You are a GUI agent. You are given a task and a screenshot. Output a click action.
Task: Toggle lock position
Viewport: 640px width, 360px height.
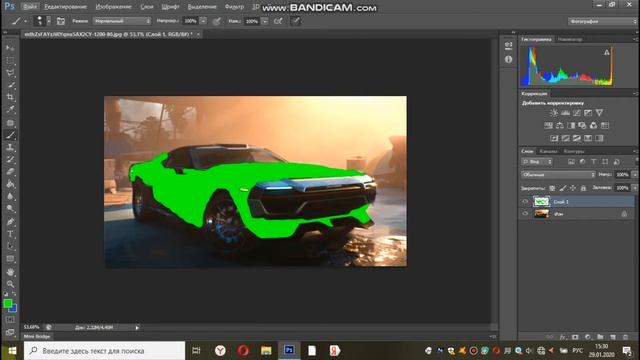pos(573,188)
